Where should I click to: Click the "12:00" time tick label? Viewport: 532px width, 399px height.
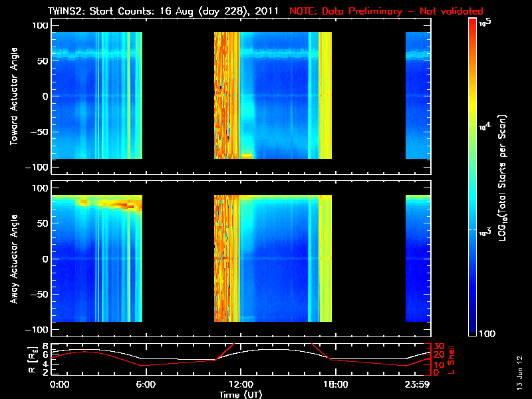pyautogui.click(x=241, y=384)
